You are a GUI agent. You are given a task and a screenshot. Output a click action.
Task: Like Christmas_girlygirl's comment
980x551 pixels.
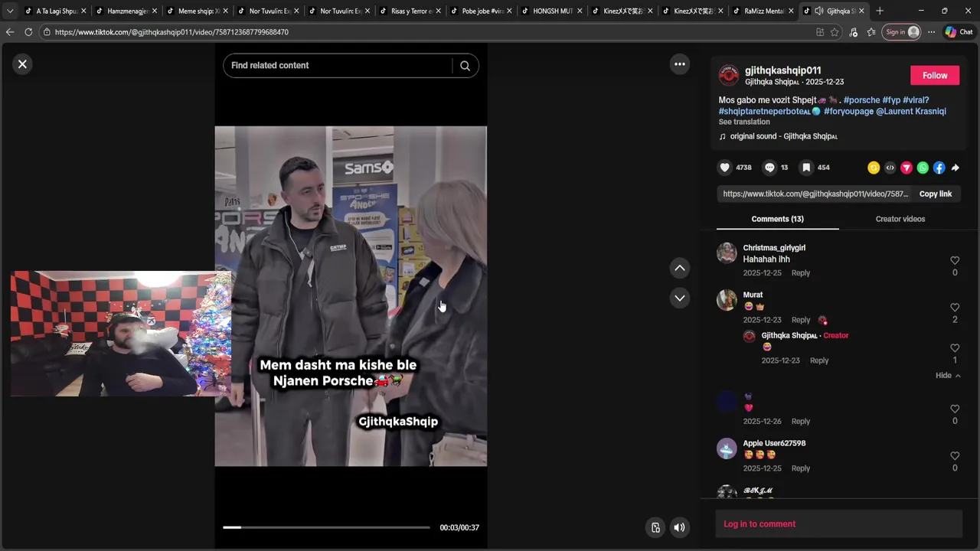pyautogui.click(x=955, y=260)
